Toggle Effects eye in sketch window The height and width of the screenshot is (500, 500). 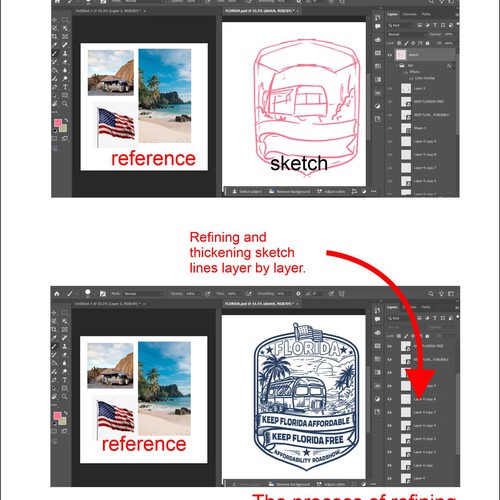(x=406, y=72)
